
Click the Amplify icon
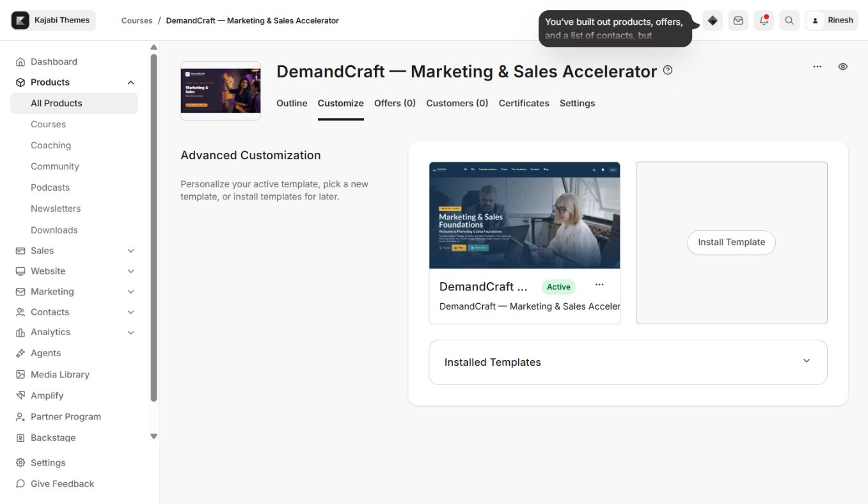[x=20, y=396]
